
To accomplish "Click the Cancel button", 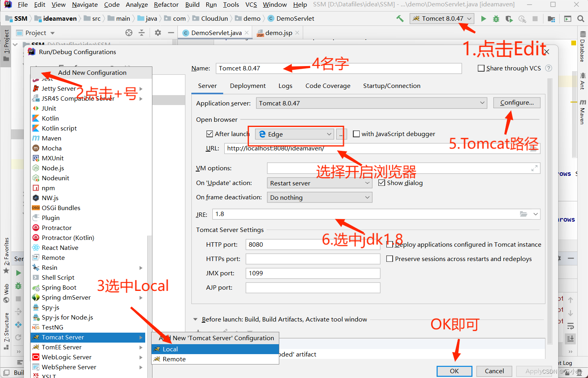I will pyautogui.click(x=494, y=371).
